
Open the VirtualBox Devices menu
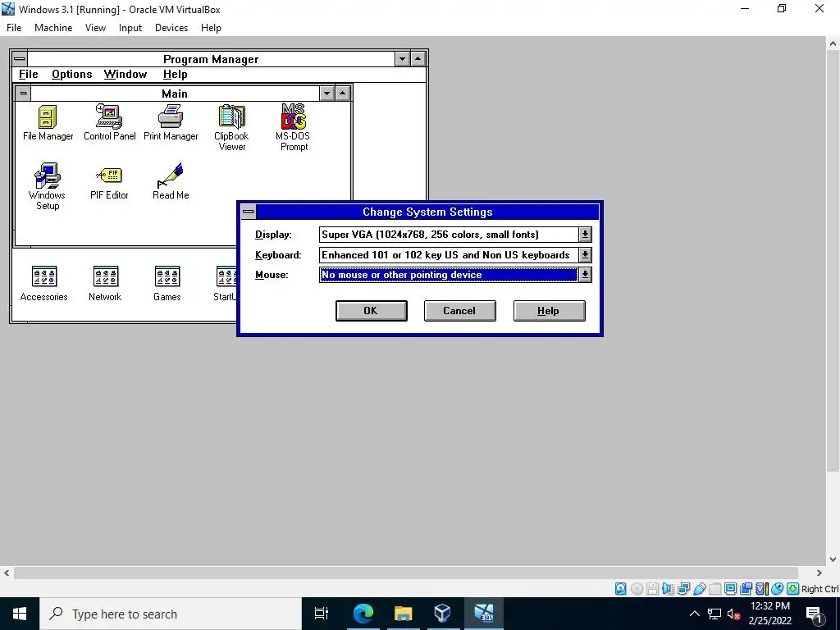click(171, 28)
